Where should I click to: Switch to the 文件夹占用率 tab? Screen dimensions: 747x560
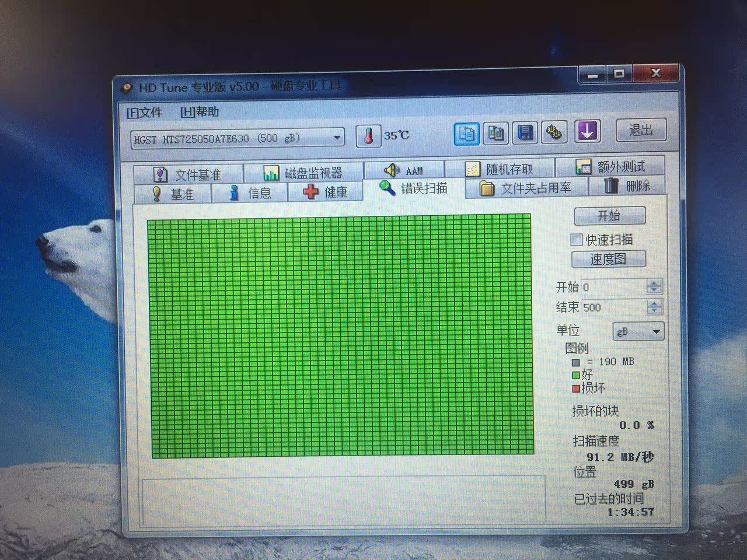click(526, 188)
